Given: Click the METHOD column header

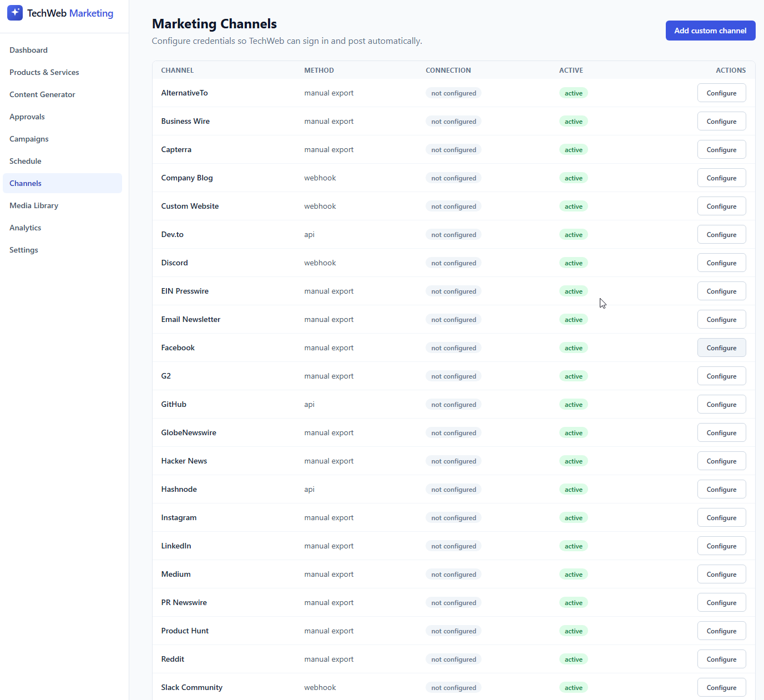Looking at the screenshot, I should [x=319, y=70].
